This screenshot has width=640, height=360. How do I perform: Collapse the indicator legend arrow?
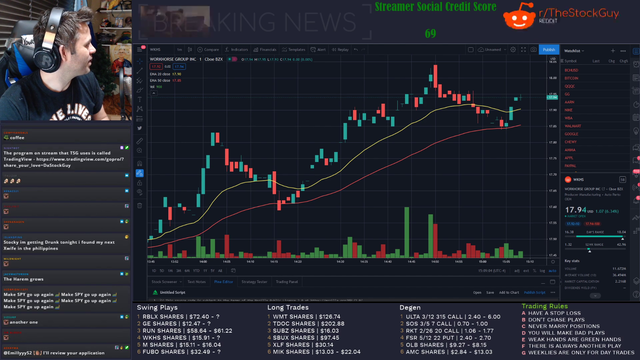[154, 93]
